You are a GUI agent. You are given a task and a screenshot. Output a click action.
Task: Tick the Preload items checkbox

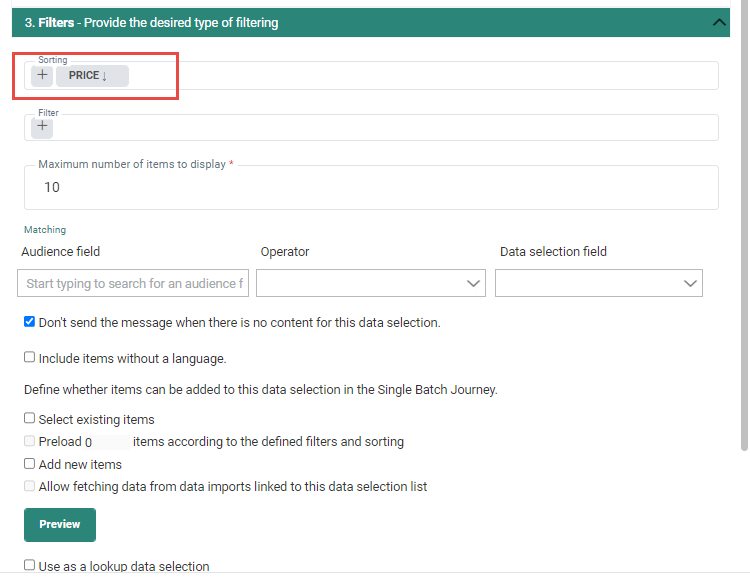pyautogui.click(x=30, y=441)
